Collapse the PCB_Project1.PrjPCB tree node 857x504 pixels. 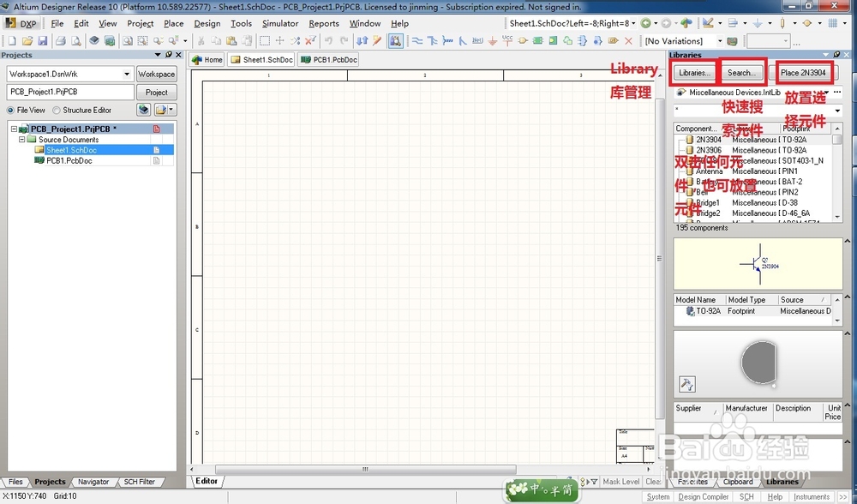[14, 129]
